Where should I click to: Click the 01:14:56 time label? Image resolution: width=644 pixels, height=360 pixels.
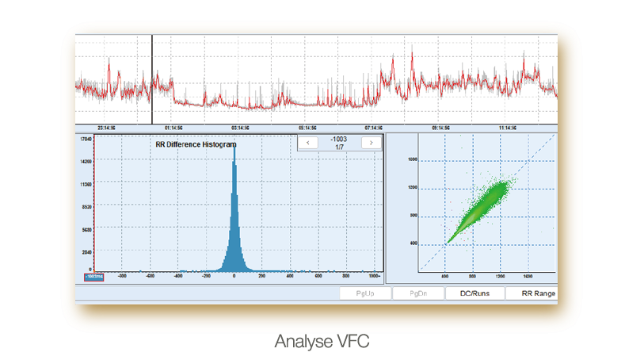pyautogui.click(x=173, y=128)
